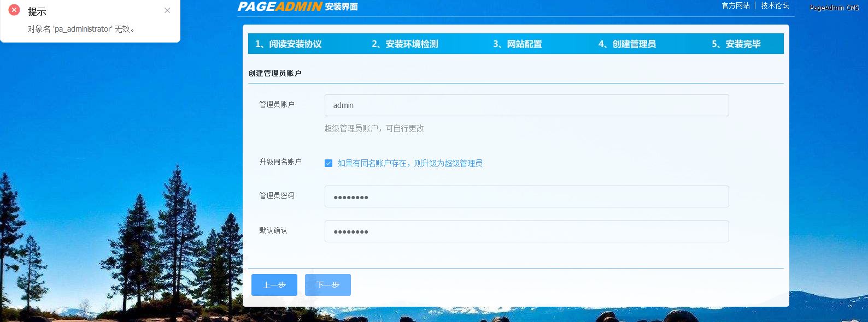Open the 官方网站 link

pyautogui.click(x=736, y=5)
